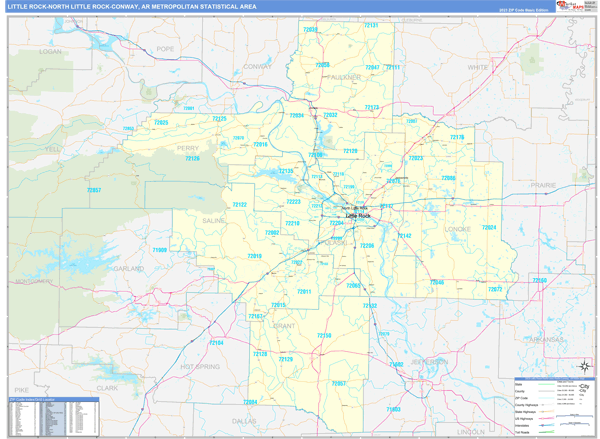Click the JEFFERSON county label
Viewport: 600px width, 439px height.
(x=429, y=362)
